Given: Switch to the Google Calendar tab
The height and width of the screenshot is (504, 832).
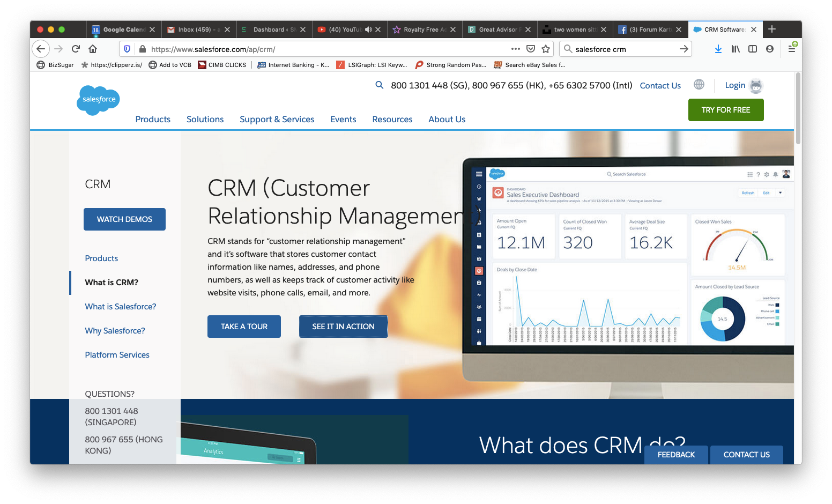Looking at the screenshot, I should pos(123,29).
